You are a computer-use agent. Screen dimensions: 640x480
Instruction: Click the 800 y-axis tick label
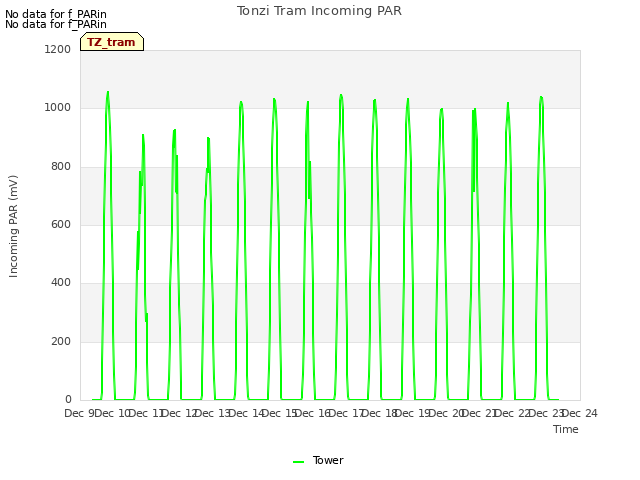61,167
